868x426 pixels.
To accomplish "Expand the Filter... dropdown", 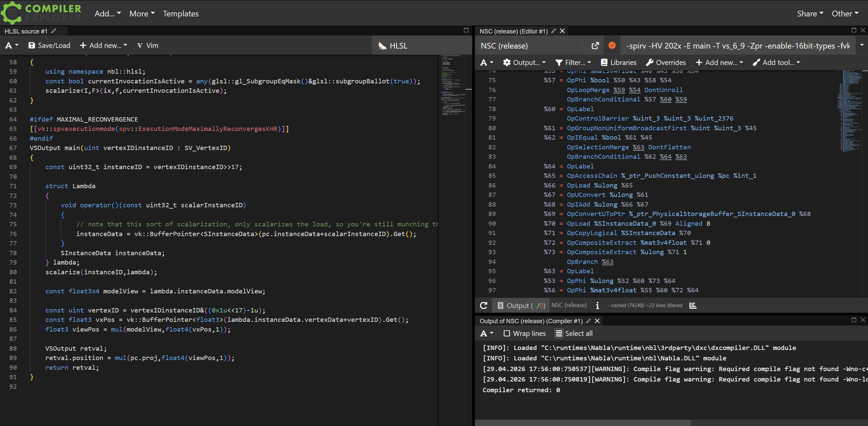I will click(x=573, y=62).
